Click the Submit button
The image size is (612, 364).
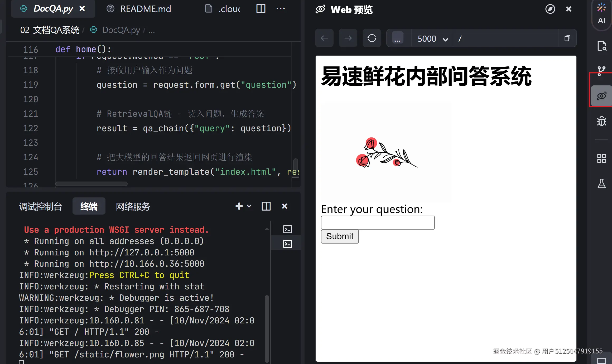tap(340, 236)
